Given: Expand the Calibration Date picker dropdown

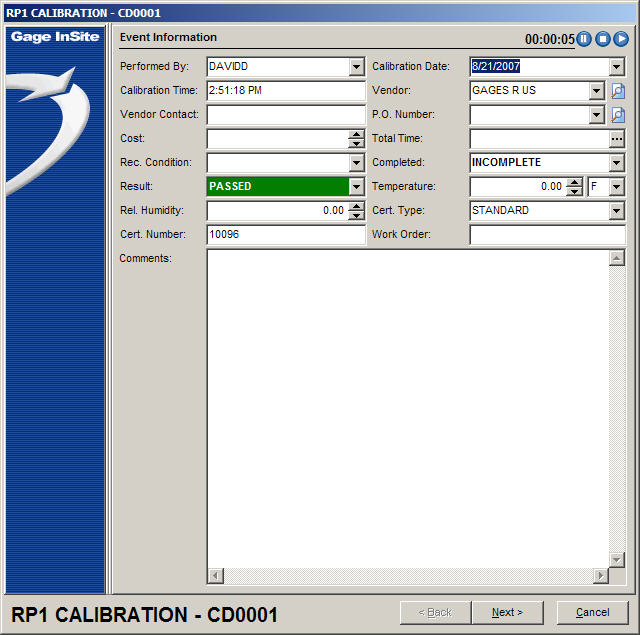Looking at the screenshot, I should point(617,67).
